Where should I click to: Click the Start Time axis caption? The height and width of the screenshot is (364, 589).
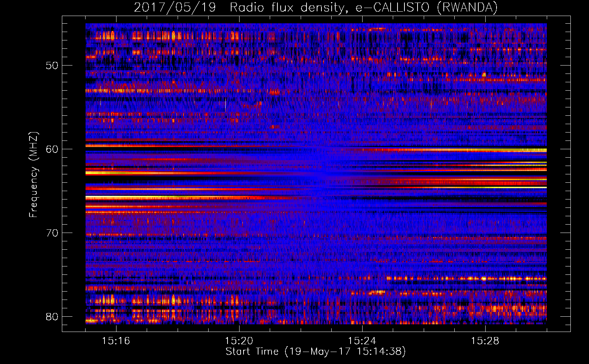pyautogui.click(x=316, y=352)
